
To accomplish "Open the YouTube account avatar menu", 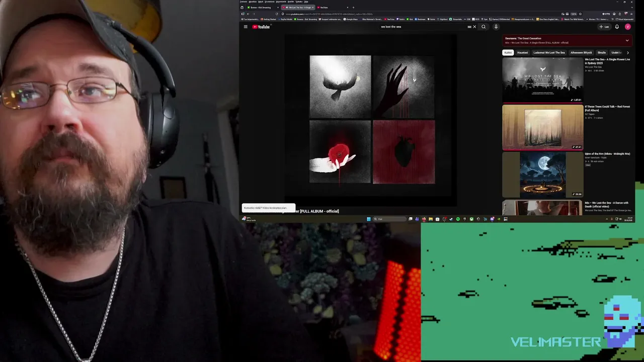I will pos(627,27).
